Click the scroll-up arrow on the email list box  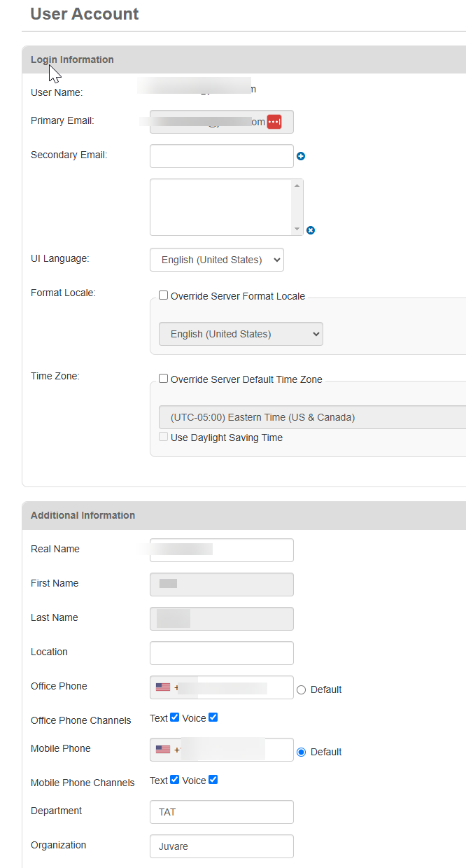tap(297, 184)
